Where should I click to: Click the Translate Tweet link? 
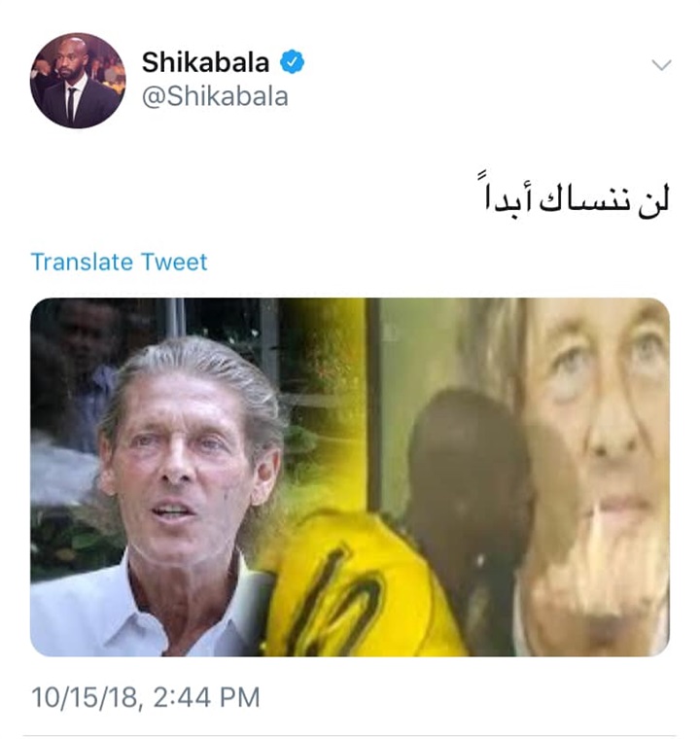pos(119,262)
